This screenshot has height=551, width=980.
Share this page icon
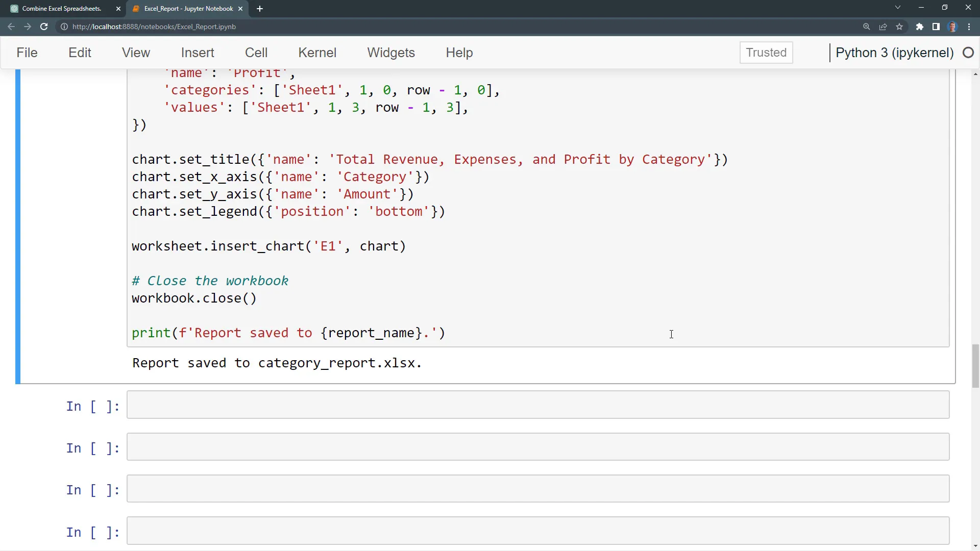(883, 27)
